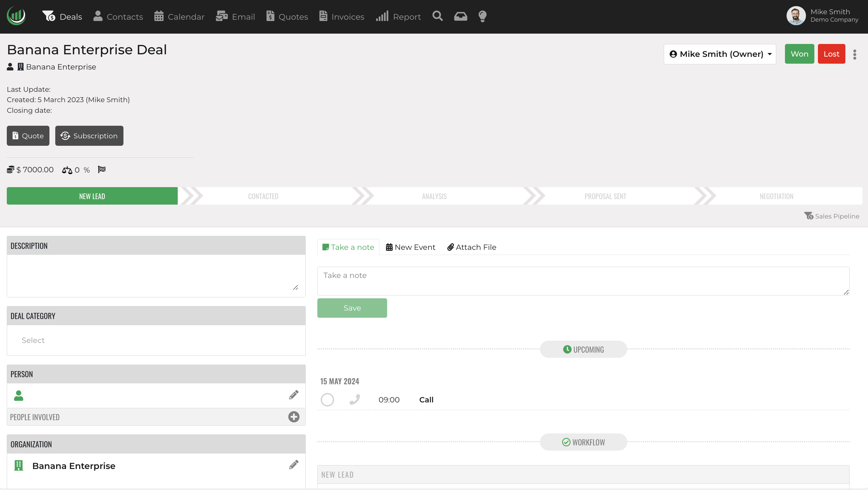Add people involved with plus icon
868x490 pixels.
click(x=293, y=417)
